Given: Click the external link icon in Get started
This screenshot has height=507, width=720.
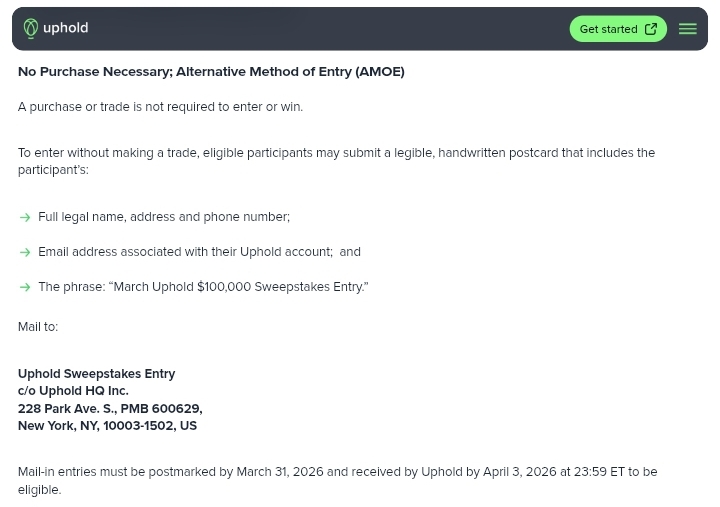Looking at the screenshot, I should click(x=651, y=29).
